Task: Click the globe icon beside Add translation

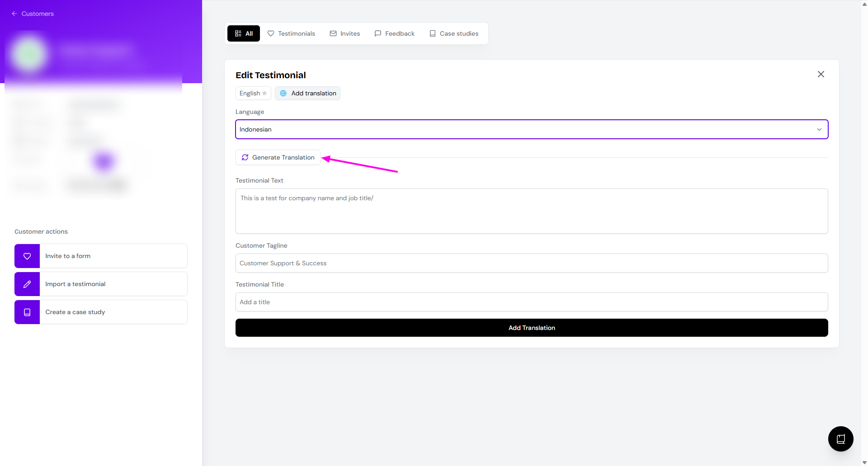Action: [283, 93]
